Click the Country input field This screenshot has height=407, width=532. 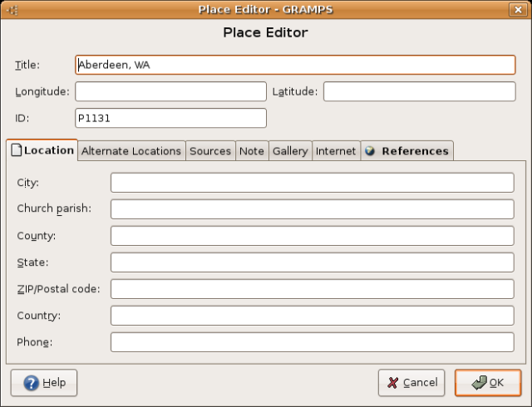[x=312, y=316]
